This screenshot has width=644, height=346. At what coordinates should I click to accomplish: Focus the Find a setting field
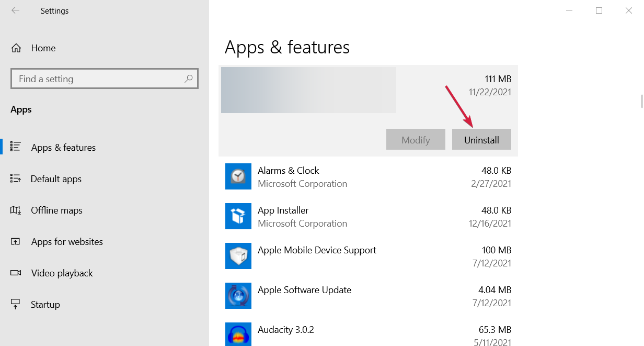pyautogui.click(x=99, y=79)
